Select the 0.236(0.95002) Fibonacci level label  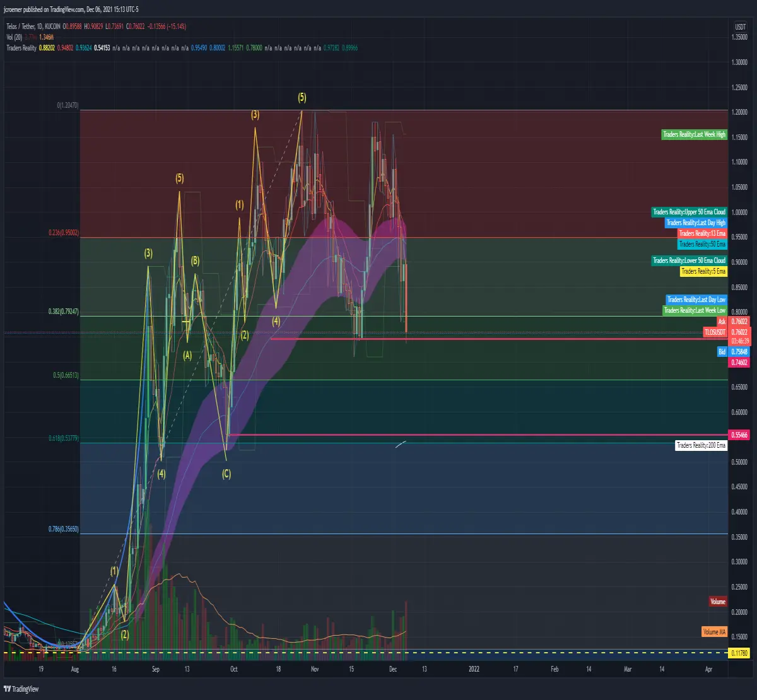62,233
